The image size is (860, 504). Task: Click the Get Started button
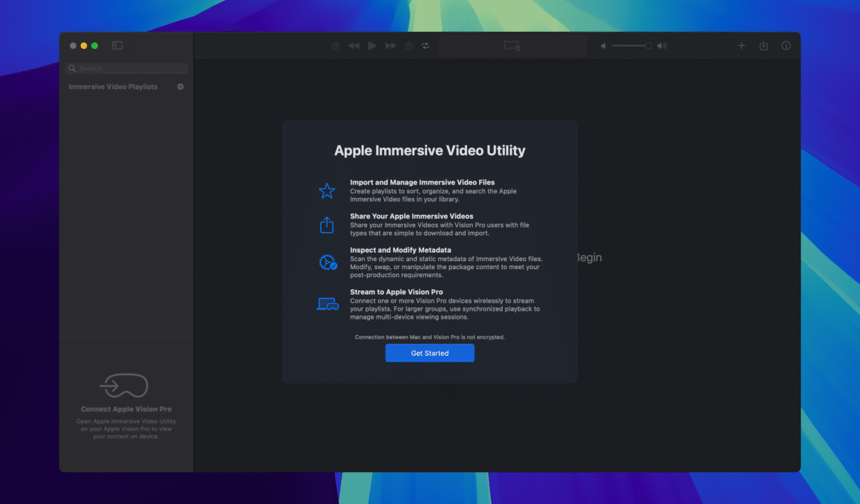click(429, 354)
